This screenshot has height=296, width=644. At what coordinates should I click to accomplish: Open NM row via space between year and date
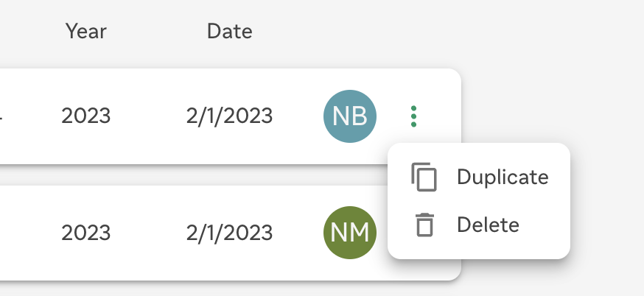click(148, 233)
